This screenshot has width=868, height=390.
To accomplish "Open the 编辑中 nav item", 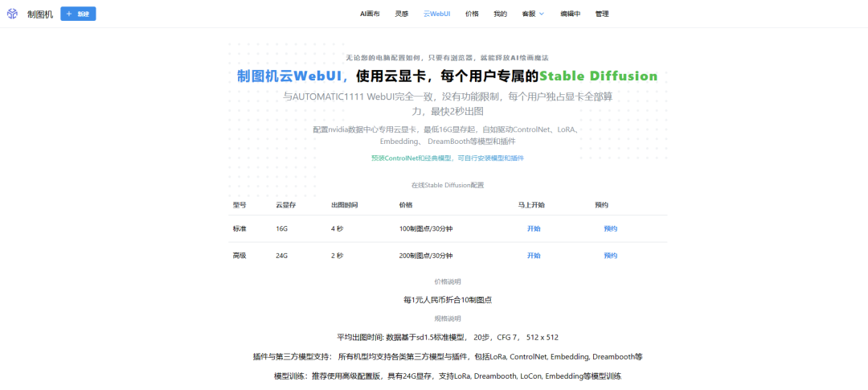I will click(570, 14).
